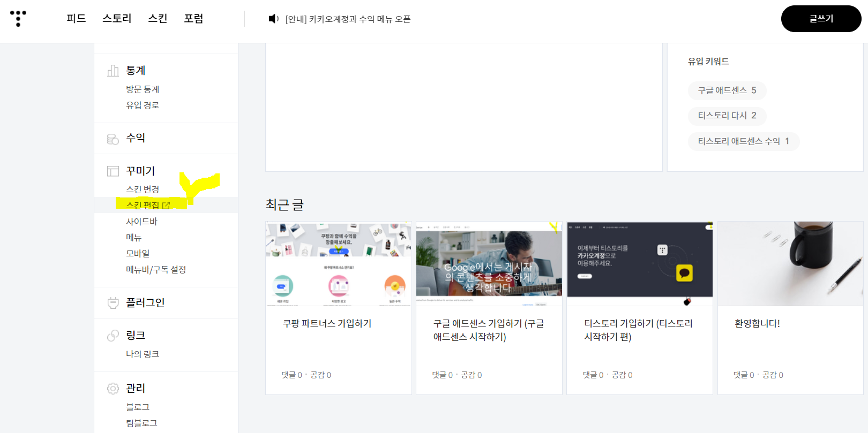Open 블로그 management page
Viewport: 868px width, 433px height.
(x=138, y=407)
